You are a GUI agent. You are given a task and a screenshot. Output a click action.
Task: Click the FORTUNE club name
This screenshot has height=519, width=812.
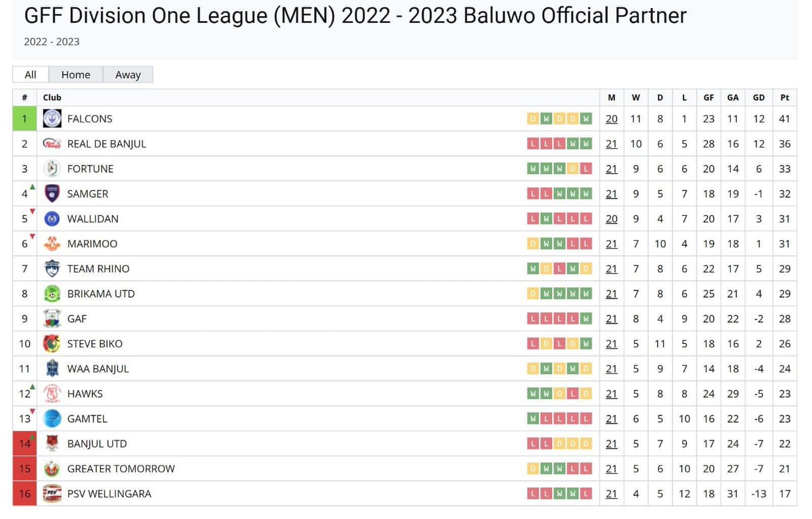(90, 168)
